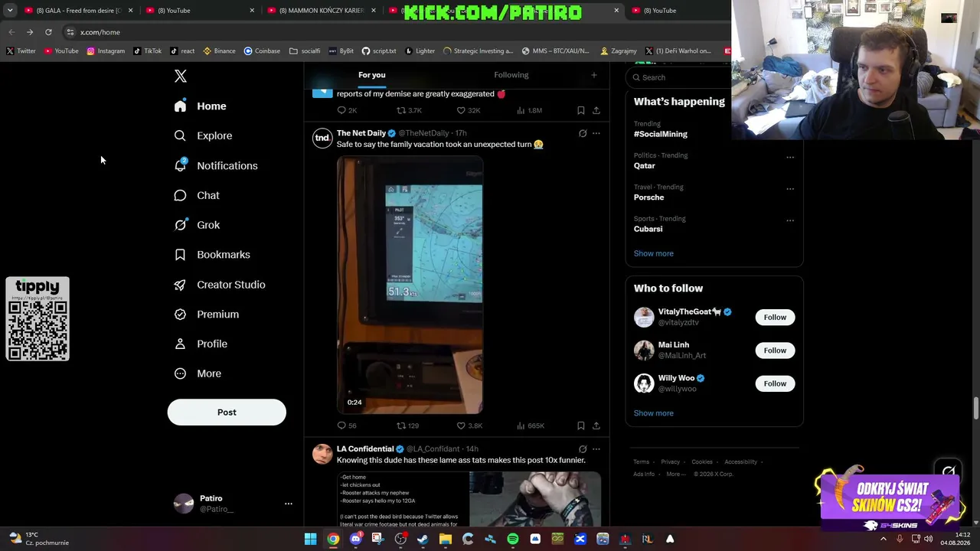Open Creator Studio
980x551 pixels.
pyautogui.click(x=220, y=285)
